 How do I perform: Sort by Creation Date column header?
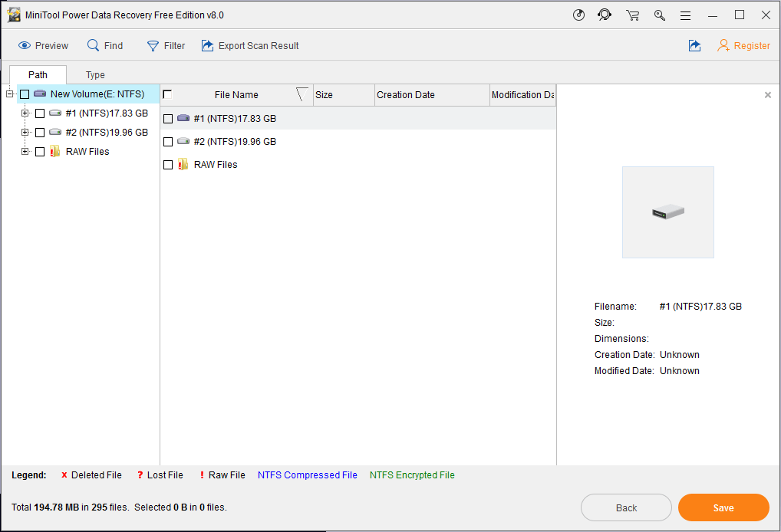coord(432,94)
